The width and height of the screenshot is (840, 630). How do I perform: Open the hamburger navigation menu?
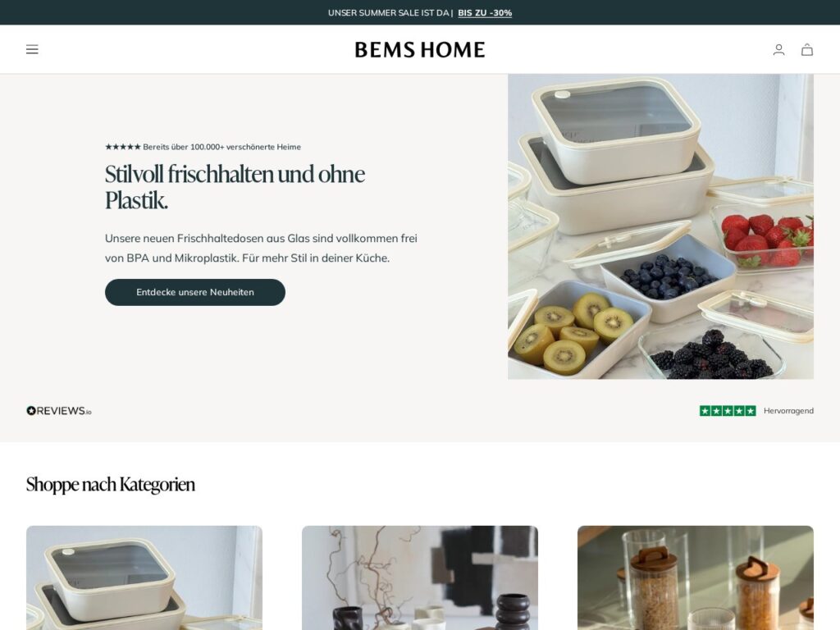point(32,49)
